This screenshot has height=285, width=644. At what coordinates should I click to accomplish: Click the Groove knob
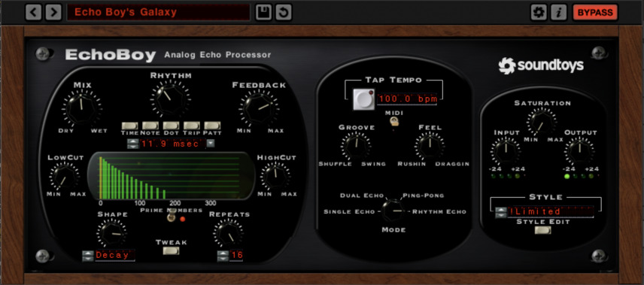[x=355, y=145]
